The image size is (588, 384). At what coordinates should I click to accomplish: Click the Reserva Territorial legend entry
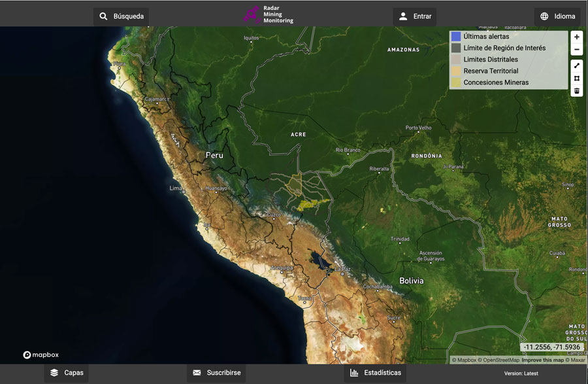491,71
